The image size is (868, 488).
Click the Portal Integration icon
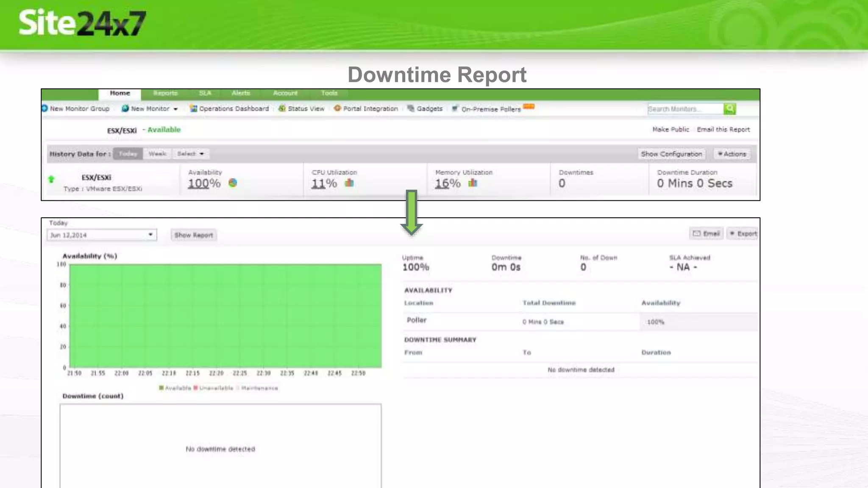pyautogui.click(x=337, y=108)
